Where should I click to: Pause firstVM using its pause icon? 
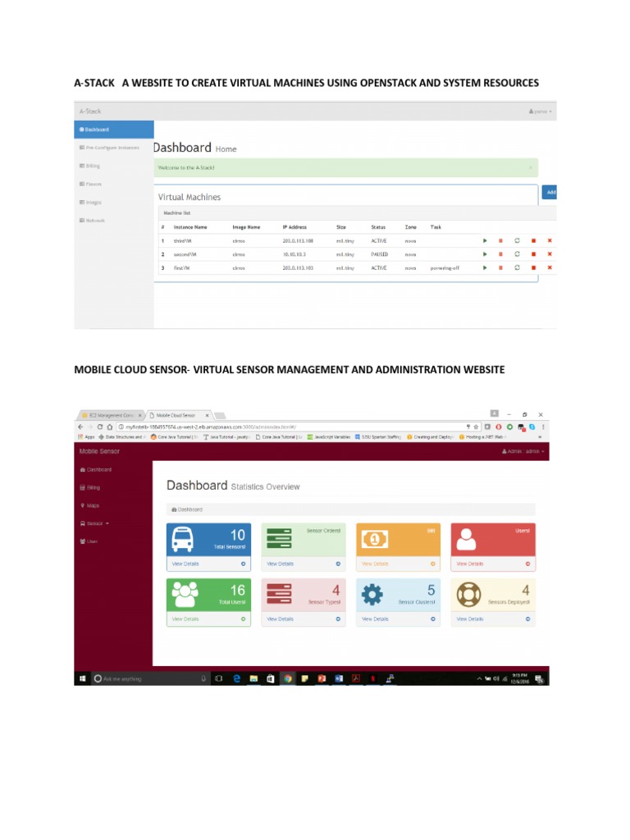click(x=500, y=268)
